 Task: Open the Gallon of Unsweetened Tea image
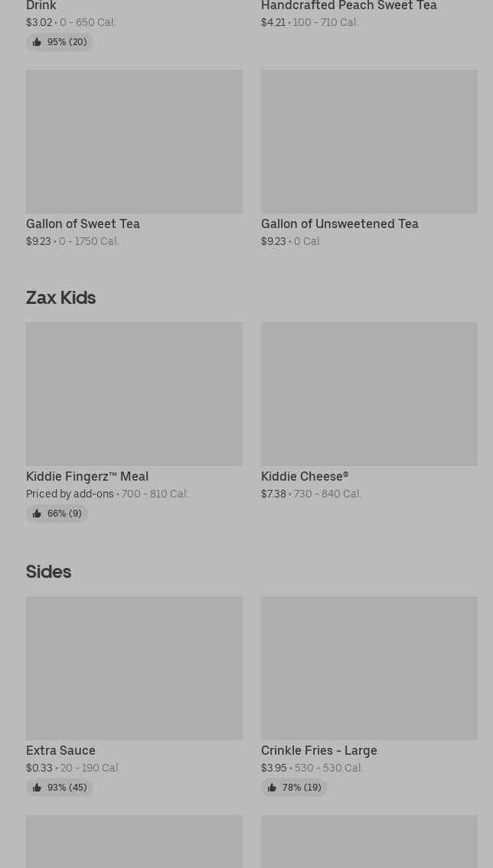coord(369,142)
